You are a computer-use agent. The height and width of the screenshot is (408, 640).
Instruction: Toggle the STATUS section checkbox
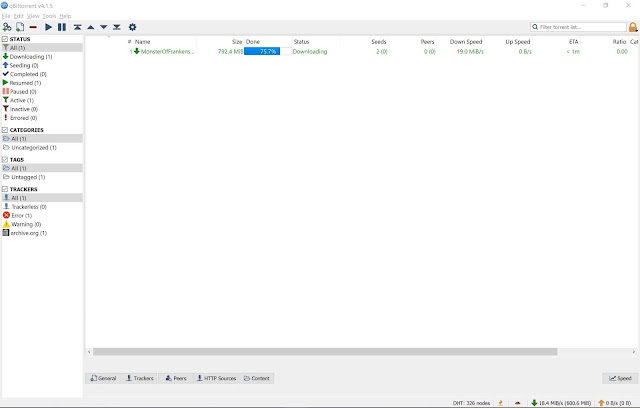click(x=5, y=39)
